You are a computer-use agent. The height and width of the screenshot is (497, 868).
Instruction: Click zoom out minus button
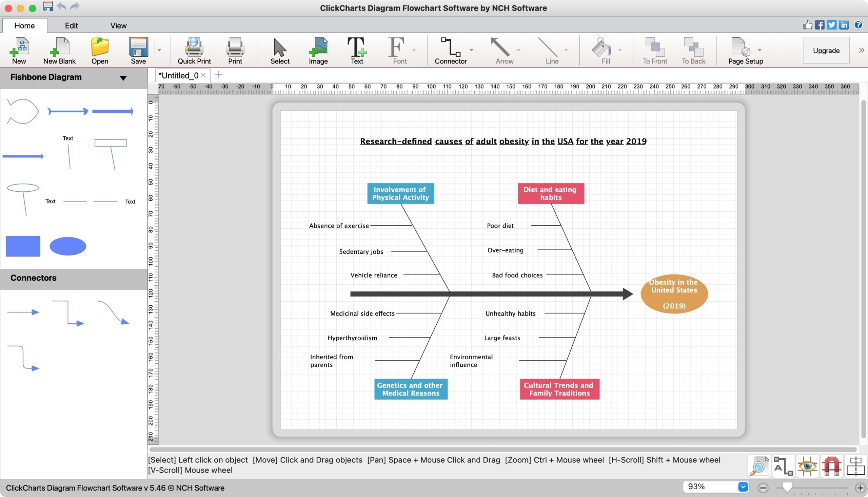[x=763, y=488]
